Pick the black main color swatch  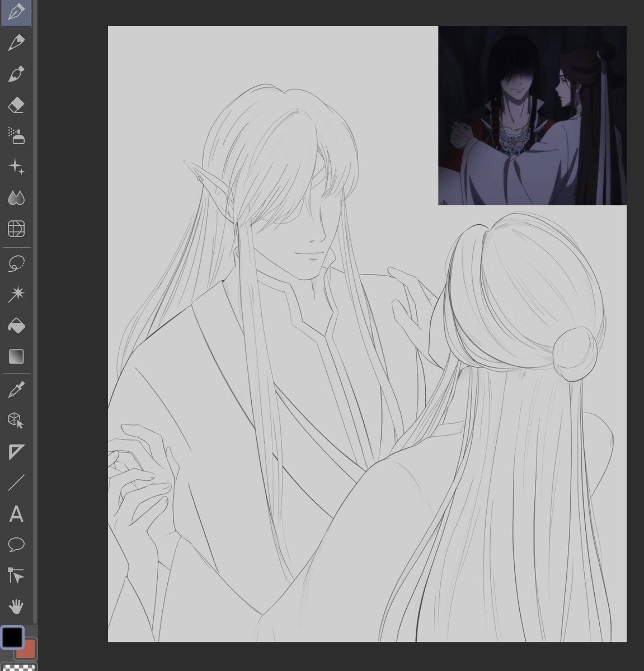(x=12, y=636)
